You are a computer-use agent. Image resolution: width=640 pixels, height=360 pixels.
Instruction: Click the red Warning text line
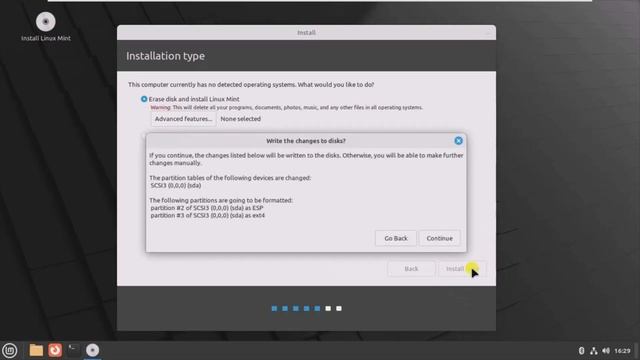287,108
